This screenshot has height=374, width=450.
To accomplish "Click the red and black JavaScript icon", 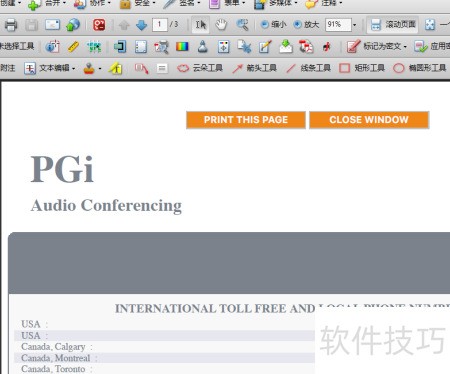I will (x=327, y=47).
